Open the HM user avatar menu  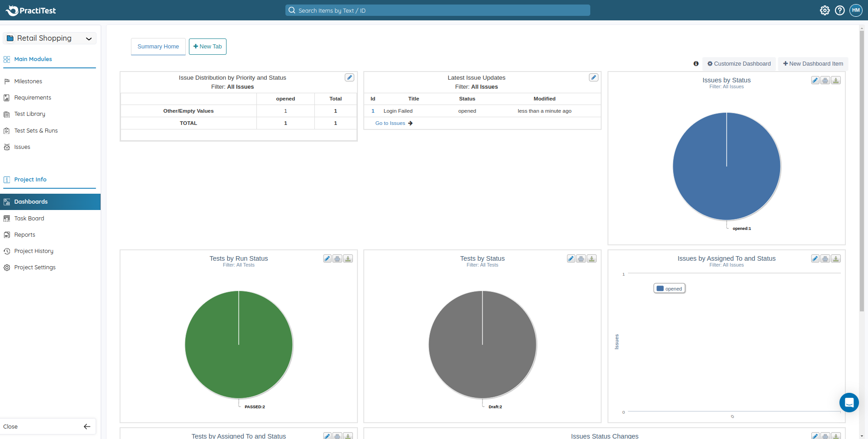tap(855, 10)
